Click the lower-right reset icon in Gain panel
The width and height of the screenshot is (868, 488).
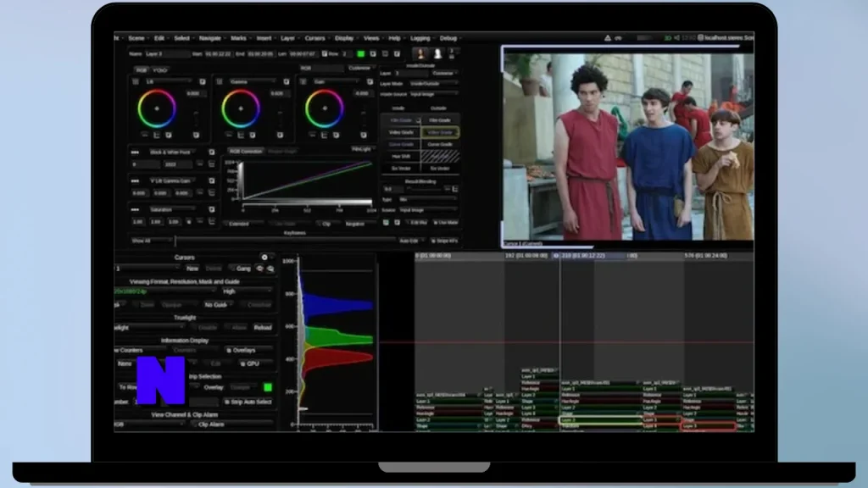click(364, 135)
